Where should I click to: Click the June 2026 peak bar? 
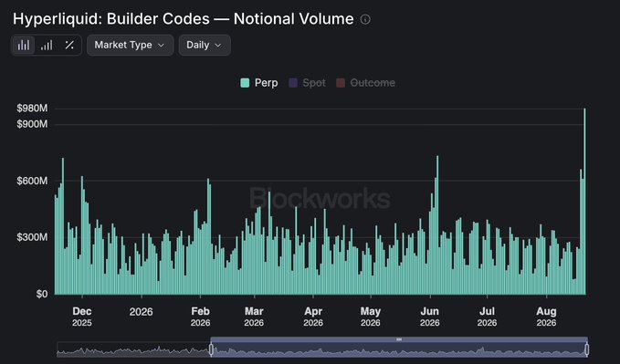click(x=437, y=225)
